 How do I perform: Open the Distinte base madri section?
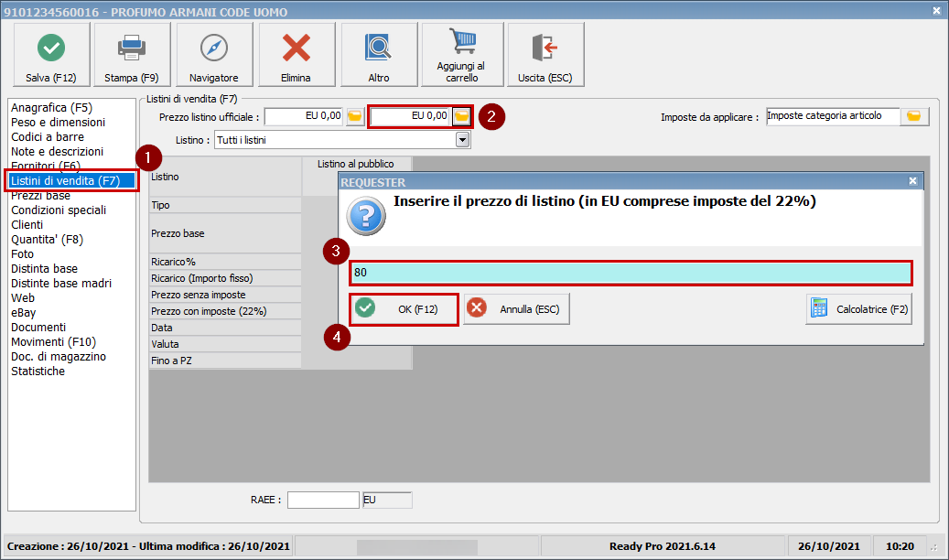pos(61,284)
